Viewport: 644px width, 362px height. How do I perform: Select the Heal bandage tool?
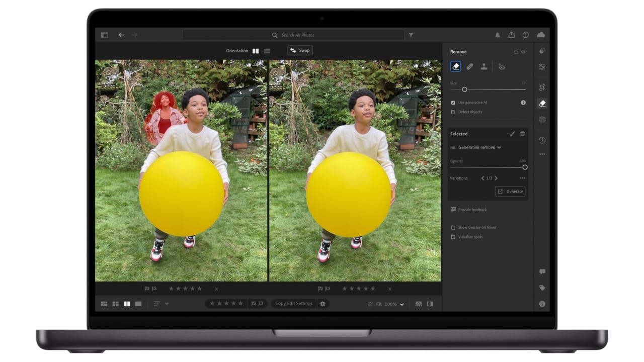click(x=469, y=66)
